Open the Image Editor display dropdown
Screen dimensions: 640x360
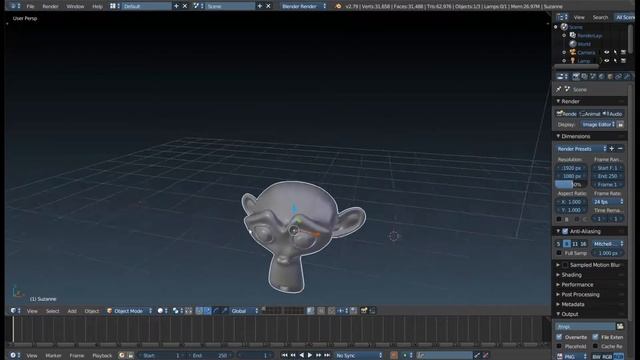[x=598, y=124]
